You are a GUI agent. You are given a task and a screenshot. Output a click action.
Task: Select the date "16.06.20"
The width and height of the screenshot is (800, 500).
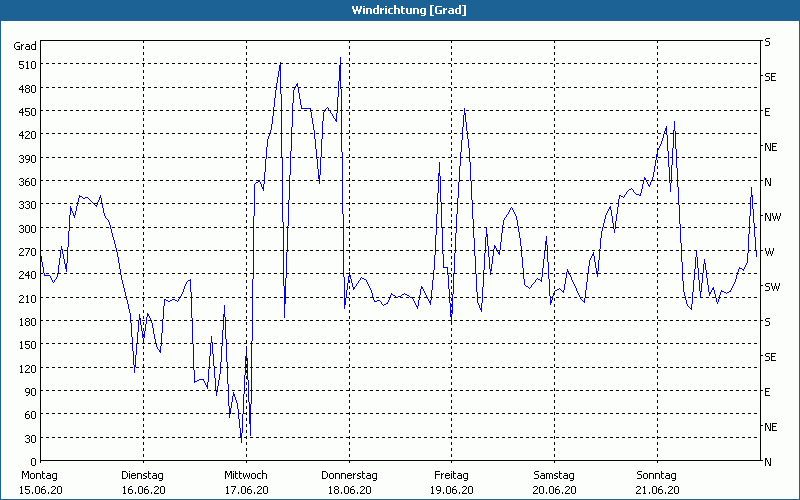point(143,490)
